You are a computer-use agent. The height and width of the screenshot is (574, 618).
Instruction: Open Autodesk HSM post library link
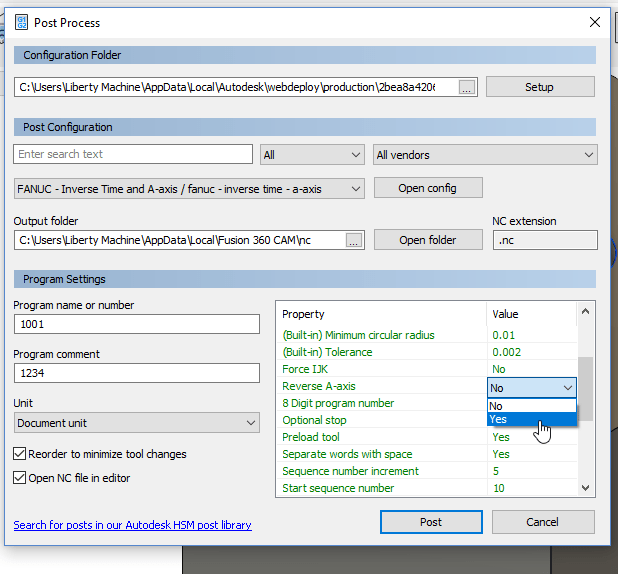[x=132, y=525]
